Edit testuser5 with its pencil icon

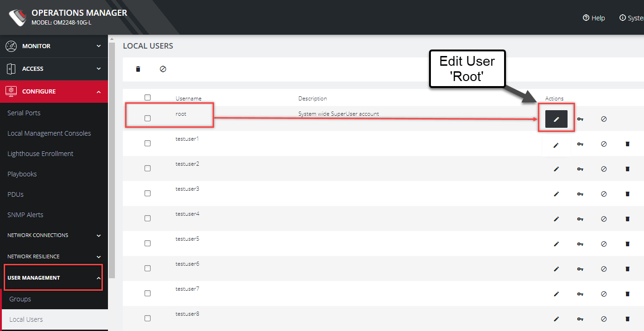556,244
